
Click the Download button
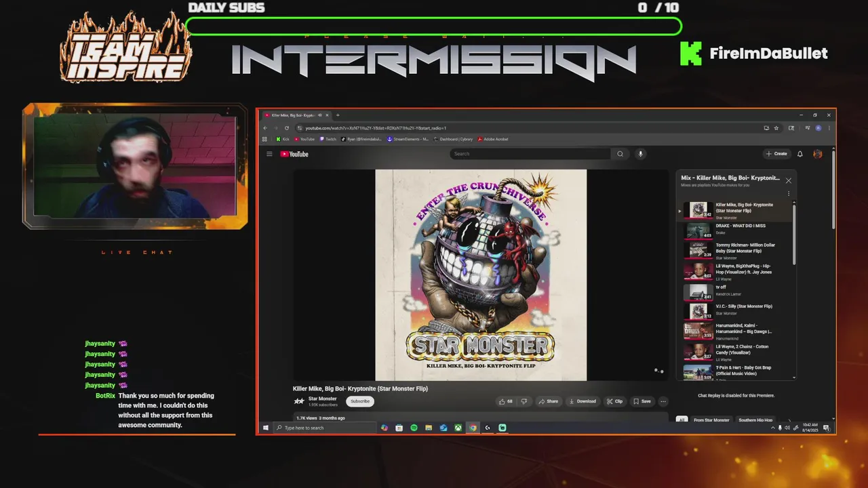[583, 401]
